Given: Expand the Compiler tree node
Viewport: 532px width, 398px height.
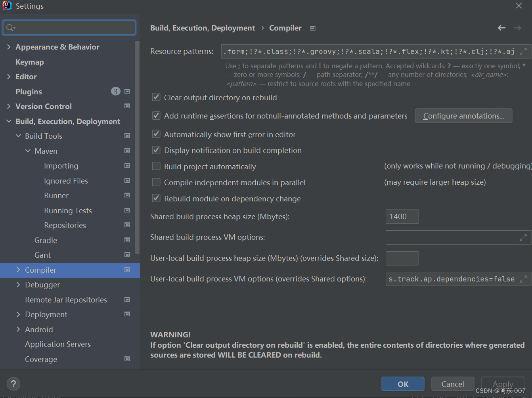Looking at the screenshot, I should (x=18, y=270).
